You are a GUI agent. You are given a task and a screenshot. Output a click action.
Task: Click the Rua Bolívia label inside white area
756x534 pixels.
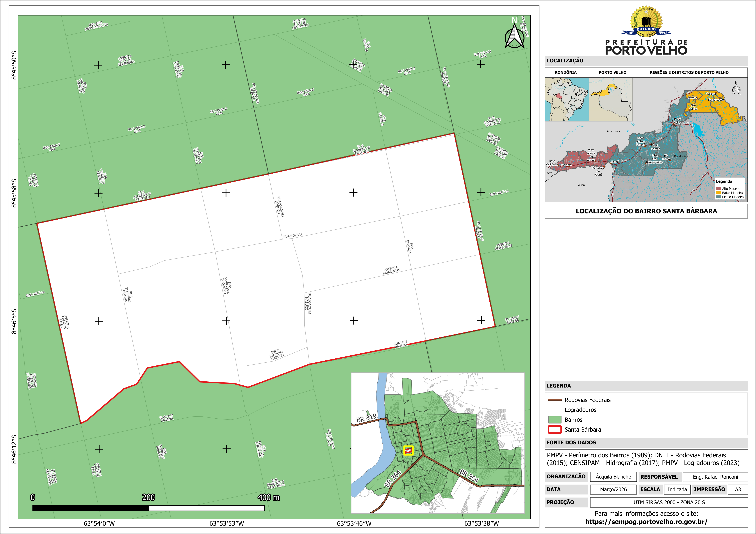point(293,236)
